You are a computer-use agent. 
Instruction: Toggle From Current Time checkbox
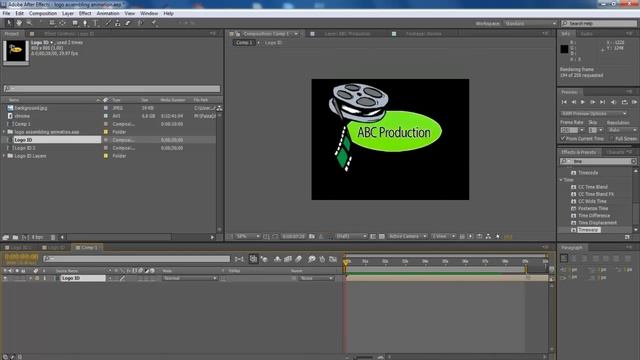click(563, 139)
